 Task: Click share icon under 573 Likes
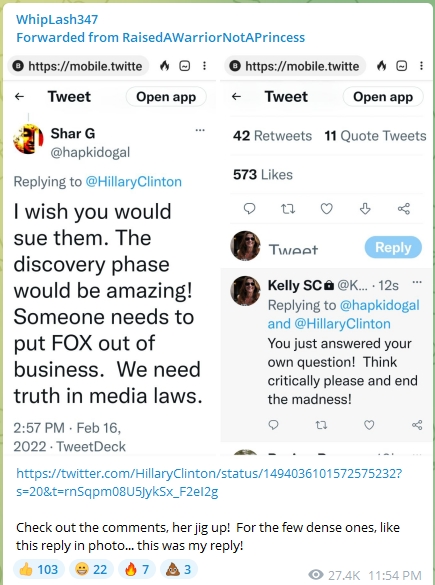[x=404, y=209]
